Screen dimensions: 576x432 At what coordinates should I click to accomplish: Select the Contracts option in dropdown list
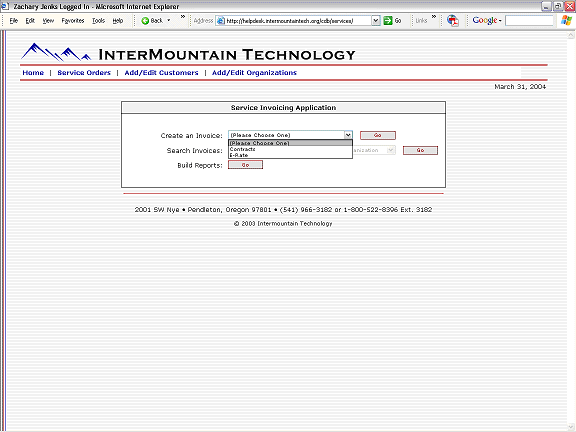click(290, 149)
